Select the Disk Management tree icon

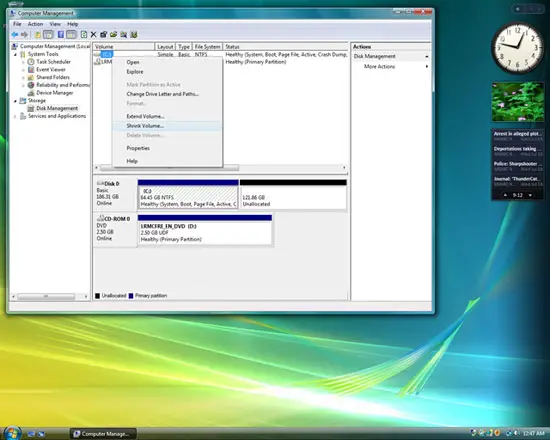pyautogui.click(x=31, y=108)
